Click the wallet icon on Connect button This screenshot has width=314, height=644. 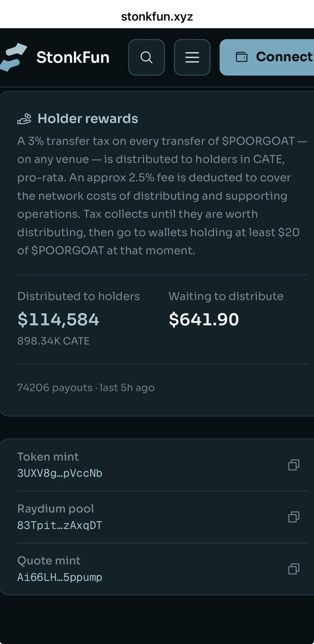tap(242, 57)
